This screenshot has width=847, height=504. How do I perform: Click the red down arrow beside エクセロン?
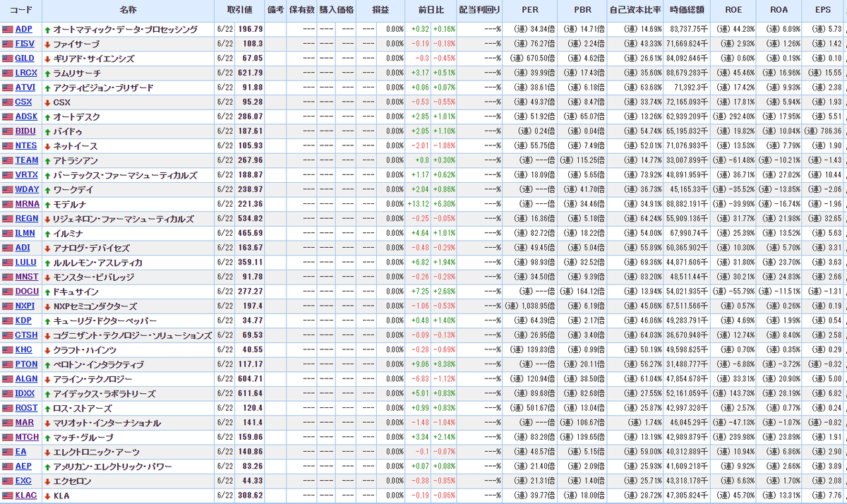pos(47,481)
